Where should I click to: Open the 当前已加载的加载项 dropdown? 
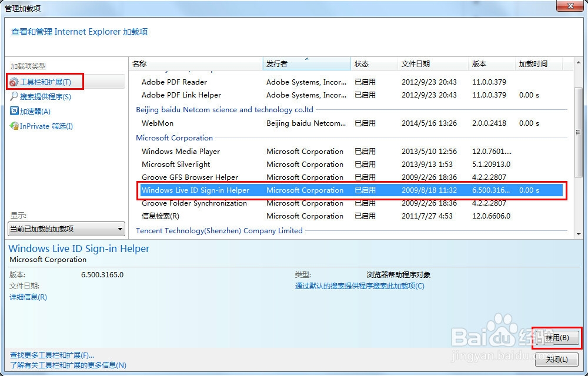66,229
